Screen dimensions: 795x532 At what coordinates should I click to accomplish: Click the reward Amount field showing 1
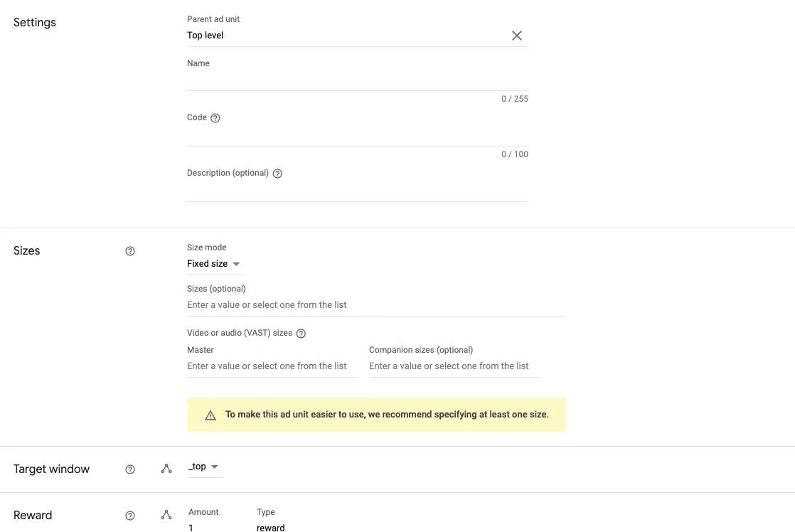click(x=206, y=528)
